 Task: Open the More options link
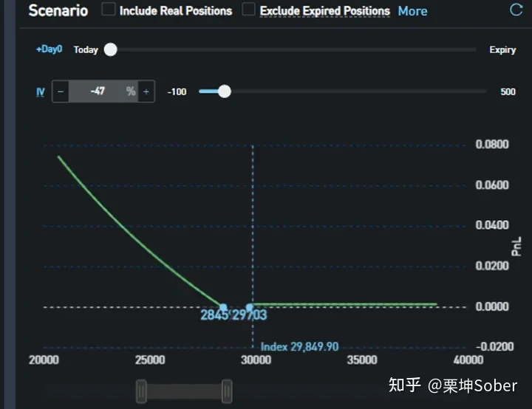point(412,11)
